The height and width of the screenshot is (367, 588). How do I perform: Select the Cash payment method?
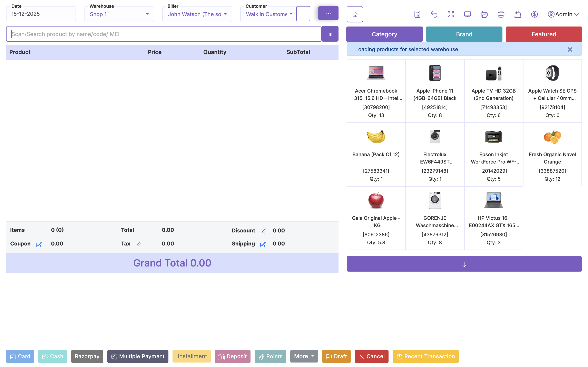52,356
